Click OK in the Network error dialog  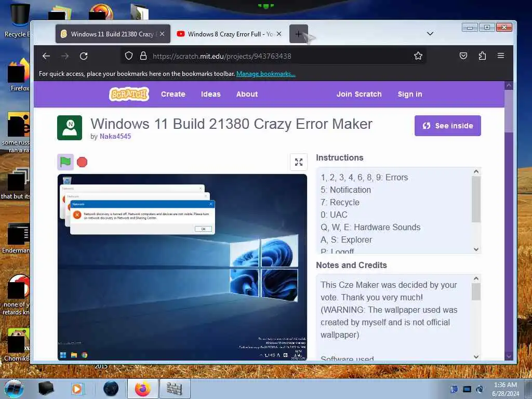(203, 229)
